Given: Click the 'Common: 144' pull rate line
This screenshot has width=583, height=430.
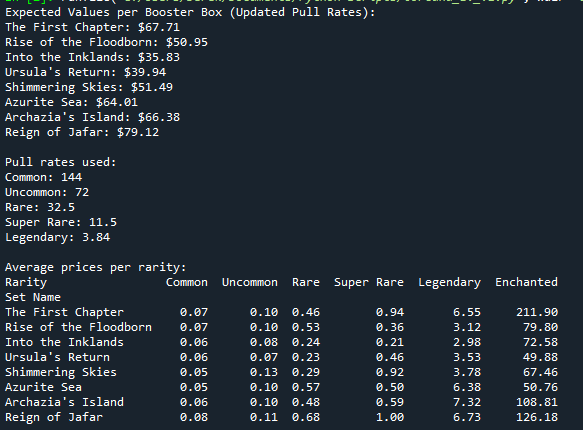Looking at the screenshot, I should 44,177.
